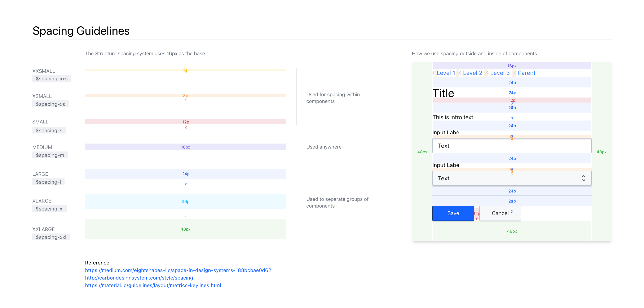Click the chevron before Level 3
This screenshot has height=308, width=644.
click(487, 73)
